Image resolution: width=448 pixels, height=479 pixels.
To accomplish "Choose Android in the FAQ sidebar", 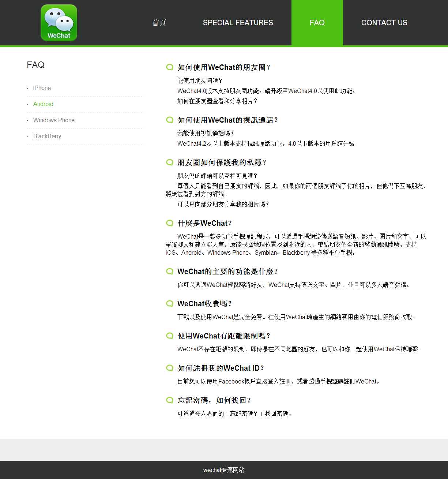I will [43, 104].
